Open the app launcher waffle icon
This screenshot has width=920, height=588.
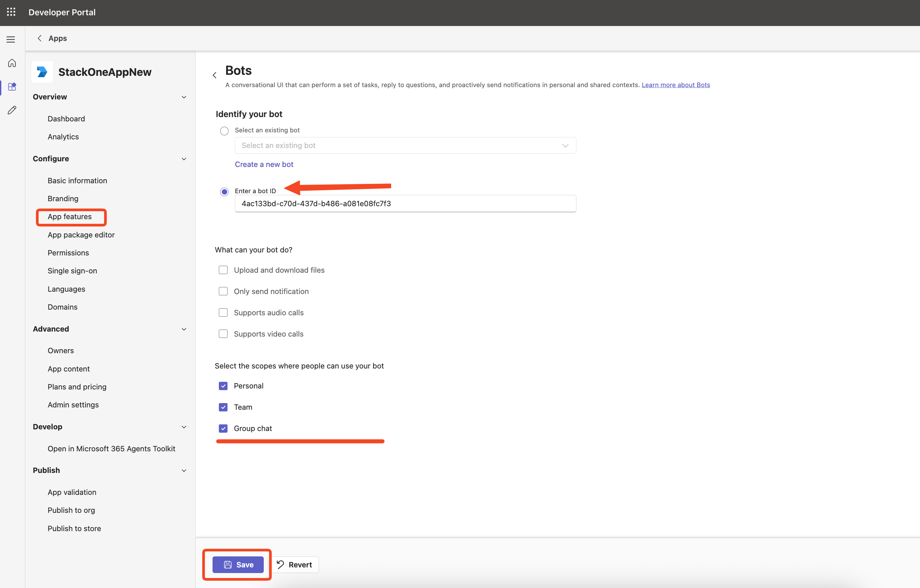[11, 12]
